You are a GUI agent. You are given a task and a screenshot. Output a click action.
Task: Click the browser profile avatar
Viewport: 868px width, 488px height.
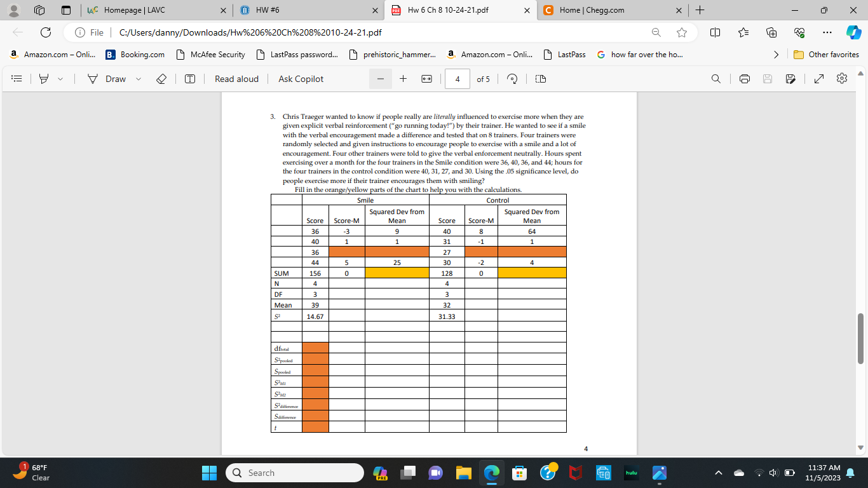(x=13, y=10)
